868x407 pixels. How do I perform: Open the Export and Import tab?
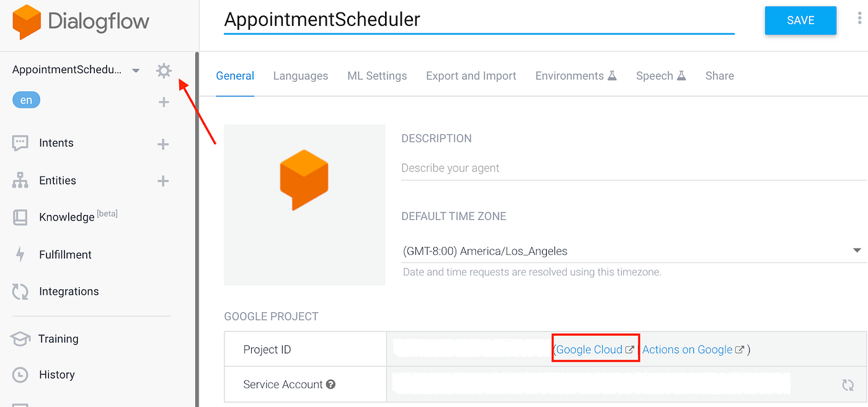[471, 76]
